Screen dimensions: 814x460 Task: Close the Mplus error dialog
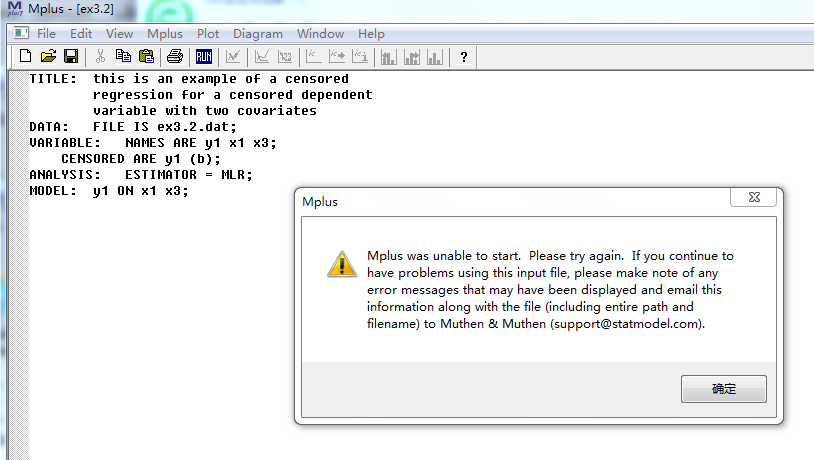(x=754, y=197)
